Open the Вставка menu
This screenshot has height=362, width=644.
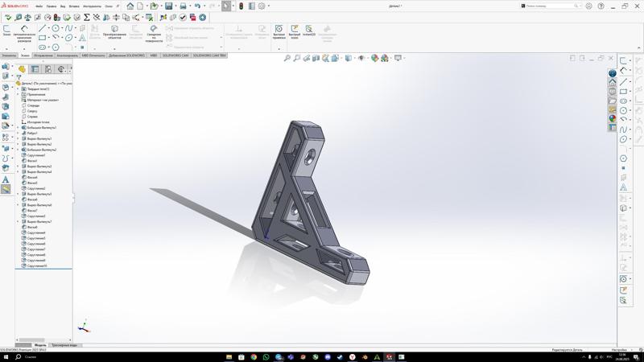coord(74,6)
